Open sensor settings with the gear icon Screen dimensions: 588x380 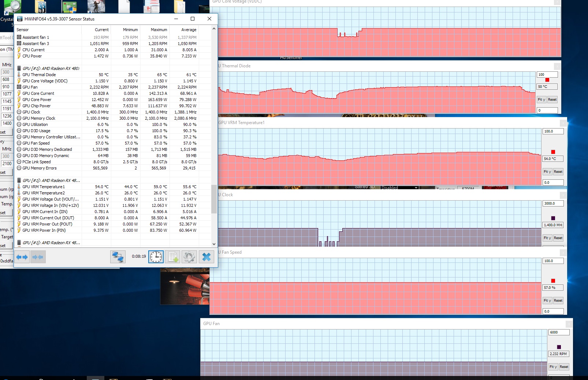pyautogui.click(x=189, y=257)
